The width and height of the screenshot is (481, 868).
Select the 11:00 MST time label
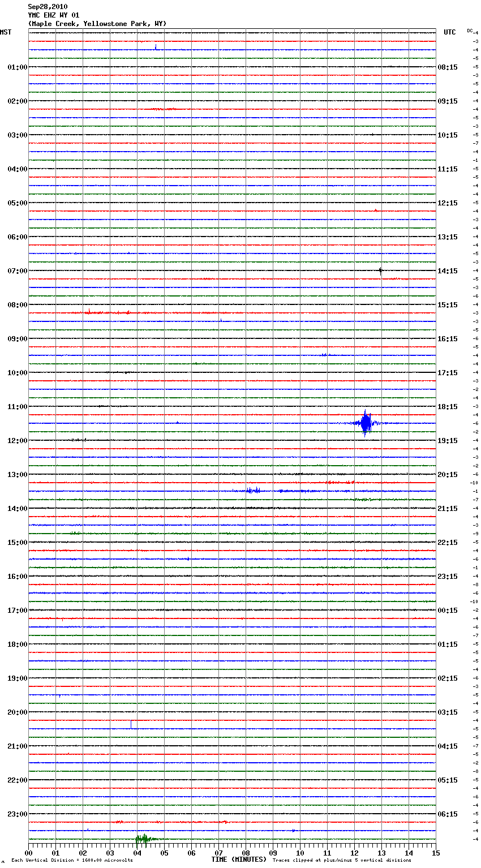[17, 407]
